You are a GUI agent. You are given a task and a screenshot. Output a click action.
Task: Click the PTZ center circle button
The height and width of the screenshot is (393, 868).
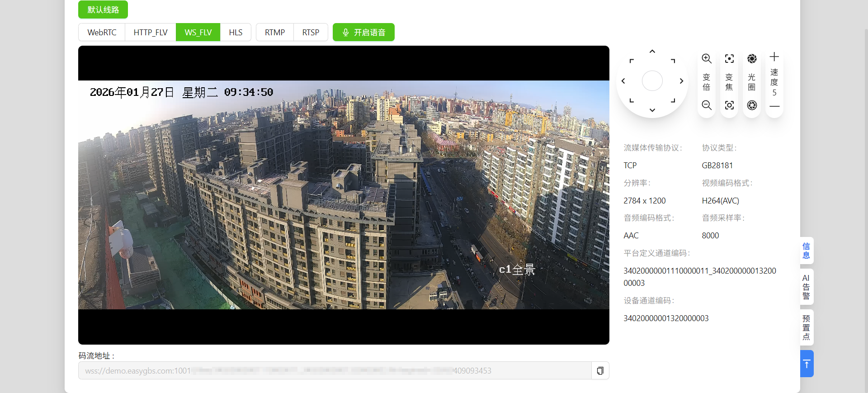click(x=652, y=81)
